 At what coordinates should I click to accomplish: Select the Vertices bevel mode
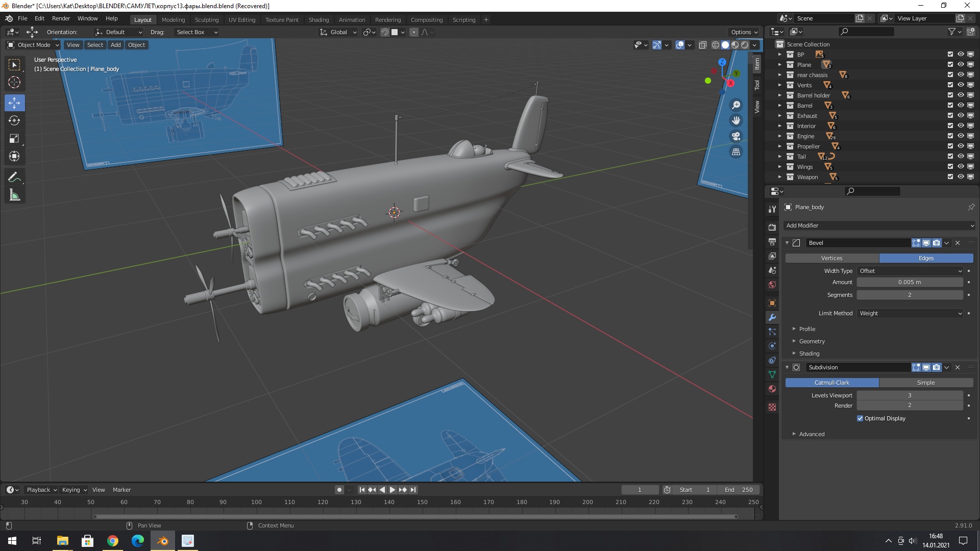pos(832,258)
